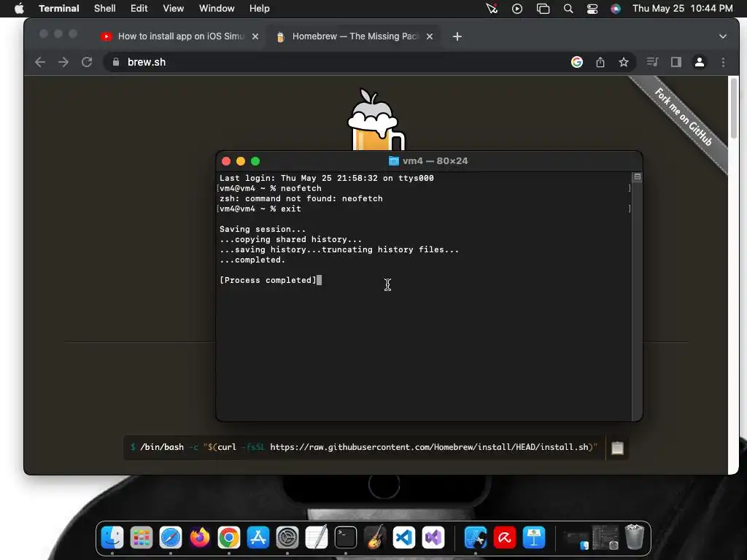Open App Store from the Dock
Screen dimensions: 747x560
click(x=258, y=538)
